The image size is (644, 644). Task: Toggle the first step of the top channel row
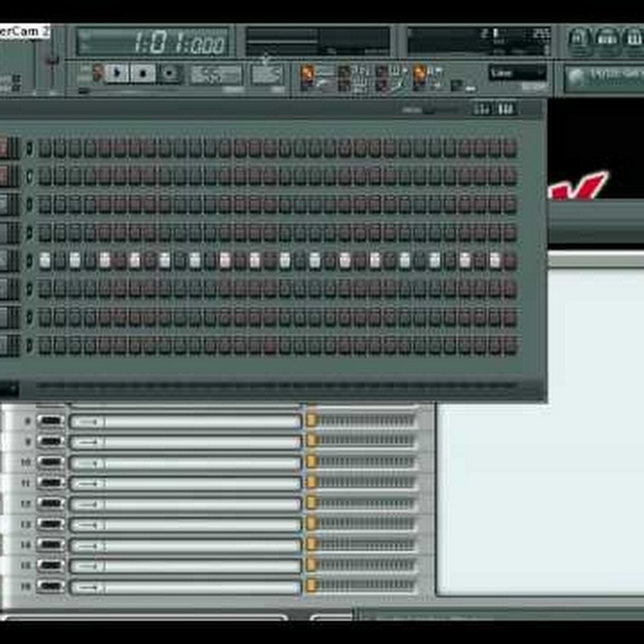[45, 148]
